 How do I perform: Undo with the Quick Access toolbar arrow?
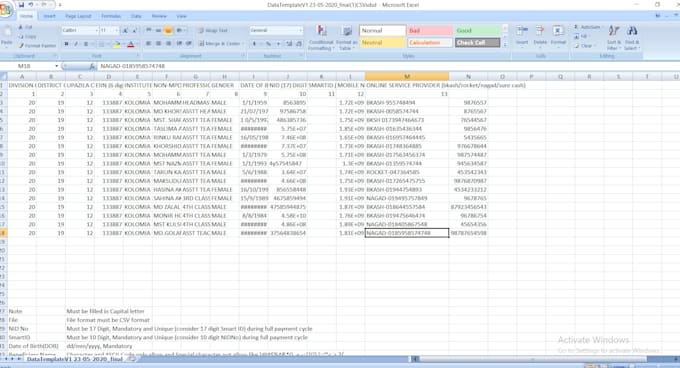tap(31, 5)
